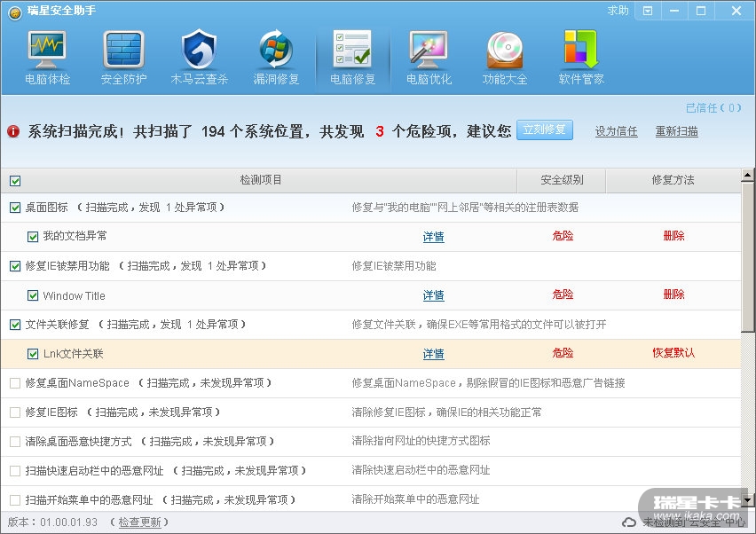The width and height of the screenshot is (756, 534).
Task: Open the 电脑修复 checklist icon
Action: coord(352,49)
